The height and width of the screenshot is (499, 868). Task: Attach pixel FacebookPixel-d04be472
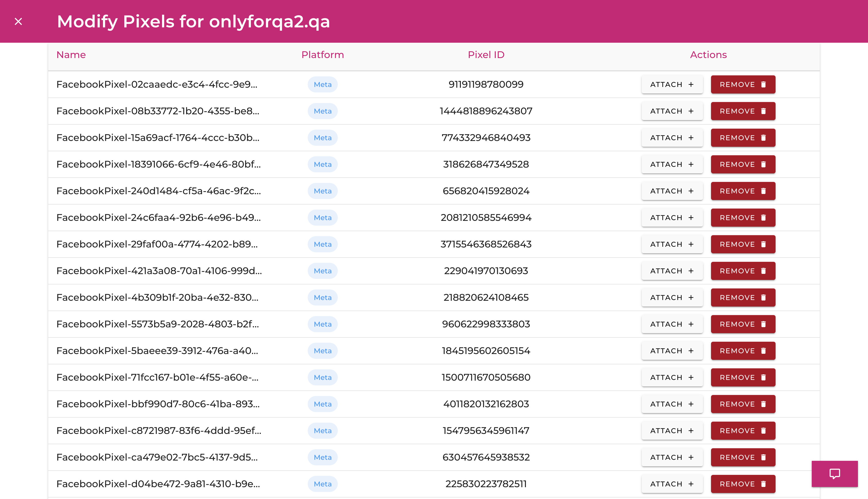coord(672,484)
